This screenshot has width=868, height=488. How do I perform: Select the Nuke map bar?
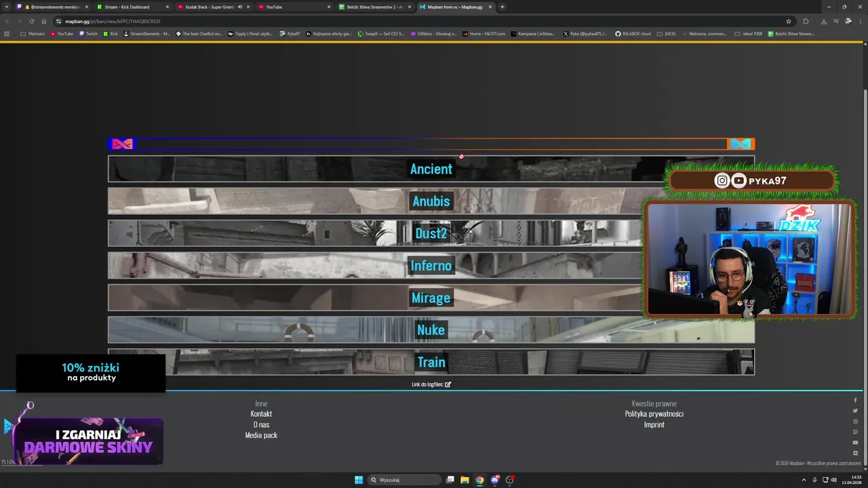coord(431,330)
